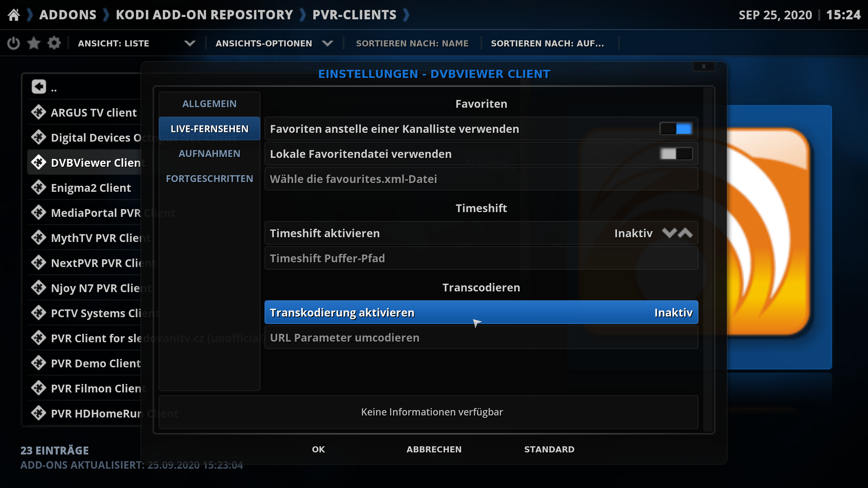Click the PVR HDHomeRun addon icon
868x488 pixels.
click(x=39, y=413)
